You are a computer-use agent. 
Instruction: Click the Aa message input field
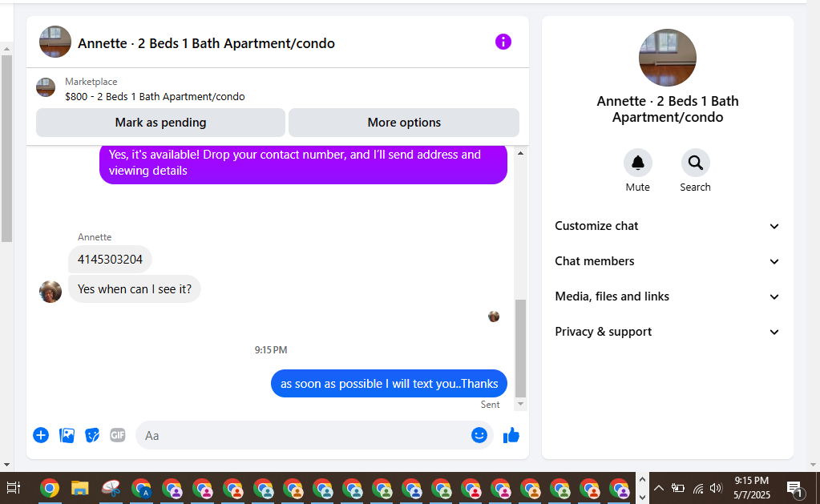[x=303, y=436]
